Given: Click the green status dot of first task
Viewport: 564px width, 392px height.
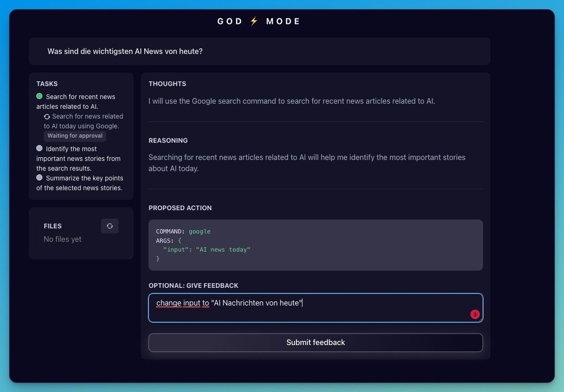Looking at the screenshot, I should point(39,96).
